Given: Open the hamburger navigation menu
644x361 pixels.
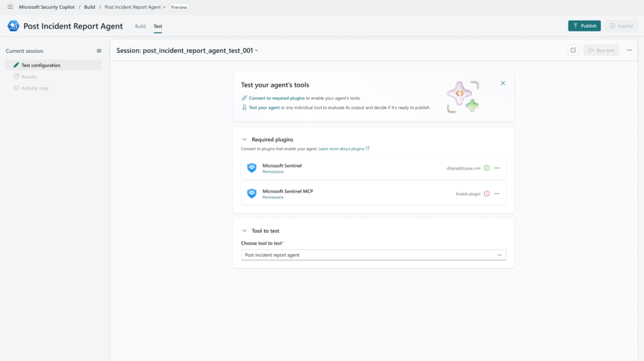Looking at the screenshot, I should click(10, 7).
